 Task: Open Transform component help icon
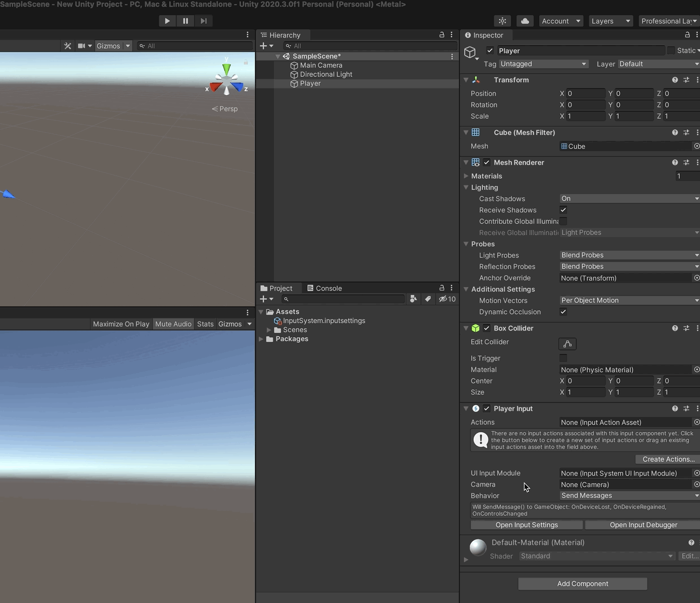click(x=675, y=80)
